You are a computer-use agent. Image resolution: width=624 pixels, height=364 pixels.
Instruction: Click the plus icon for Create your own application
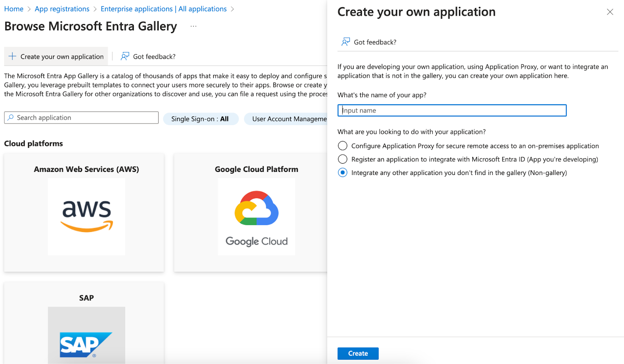tap(12, 57)
